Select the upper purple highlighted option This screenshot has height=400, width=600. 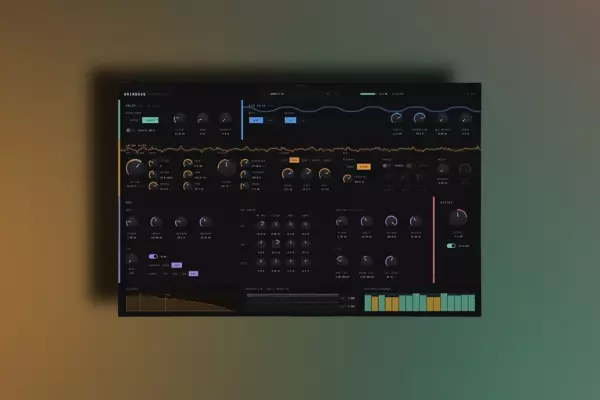coord(176,265)
